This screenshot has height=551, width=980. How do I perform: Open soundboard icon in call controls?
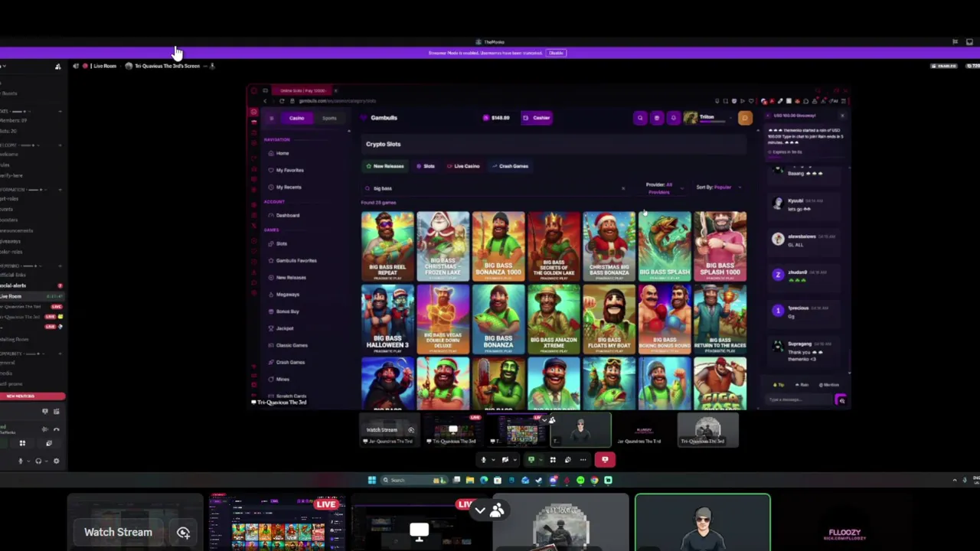567,460
